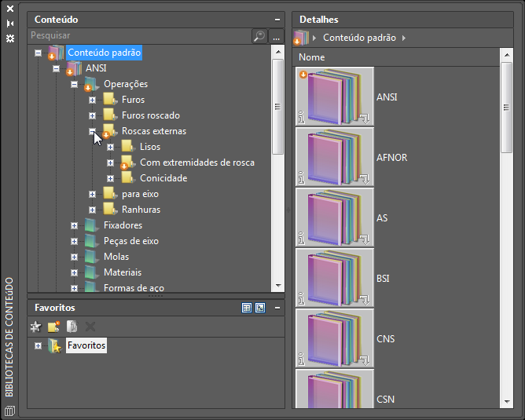Select the Roscas externas folder icon
525x420 pixels.
pos(110,131)
